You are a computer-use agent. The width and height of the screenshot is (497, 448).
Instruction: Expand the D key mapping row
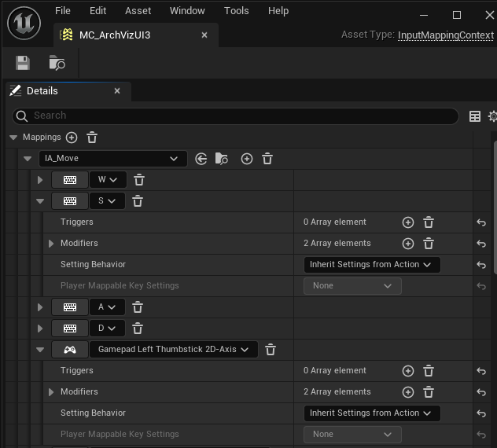pos(40,329)
